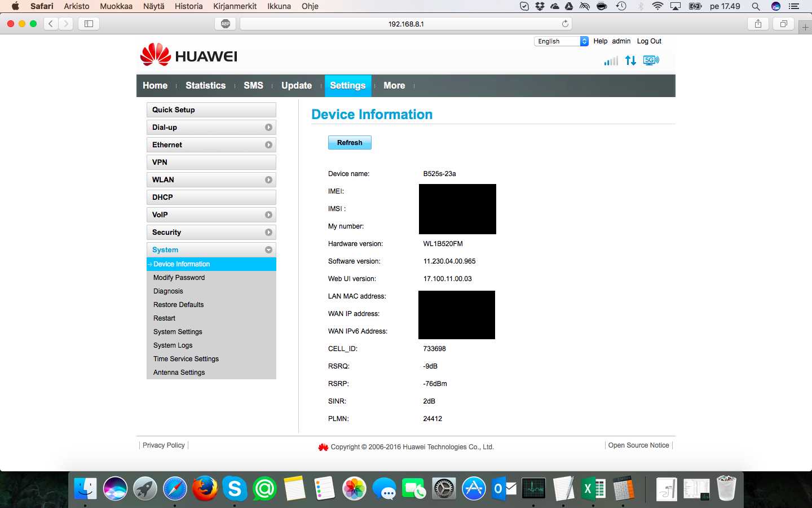Click the 192.168.8.1 address bar
812x508 pixels.
click(x=406, y=24)
